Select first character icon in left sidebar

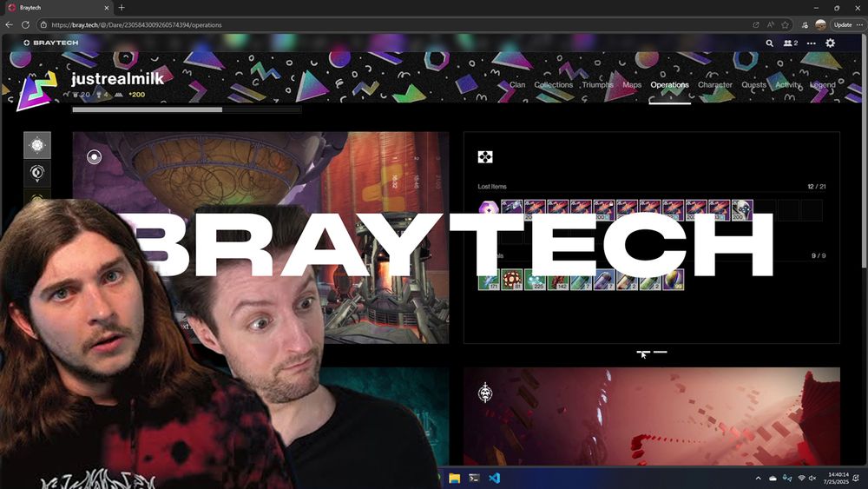(x=37, y=145)
